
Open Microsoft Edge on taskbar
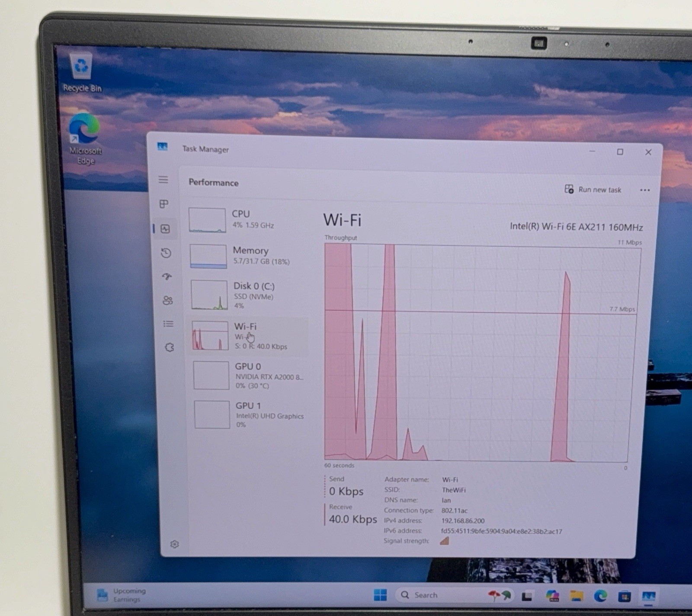click(x=600, y=597)
